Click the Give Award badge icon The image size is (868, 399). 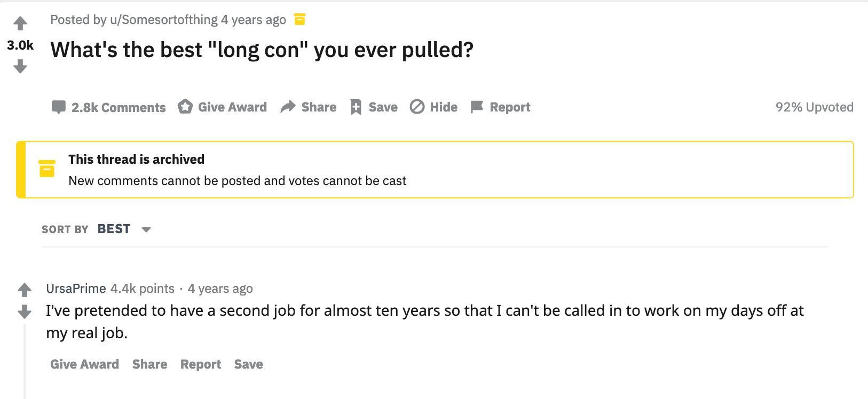coord(185,107)
